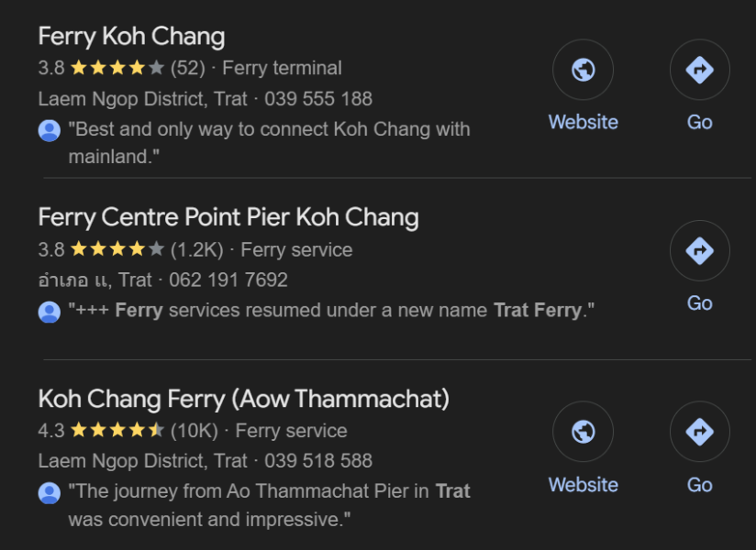
Task: Click the Go label under Ferry Centre Point Pier
Action: click(699, 303)
